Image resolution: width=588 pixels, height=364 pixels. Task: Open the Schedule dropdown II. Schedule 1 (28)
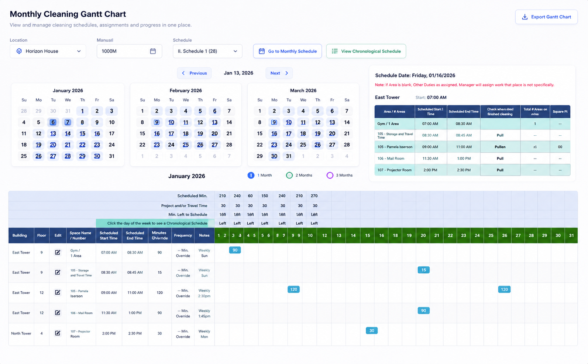207,51
